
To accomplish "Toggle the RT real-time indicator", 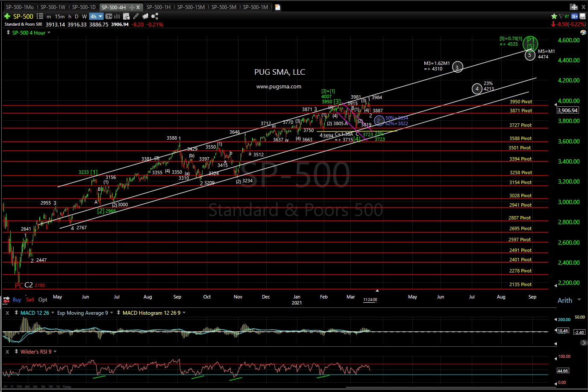I will (x=567, y=16).
